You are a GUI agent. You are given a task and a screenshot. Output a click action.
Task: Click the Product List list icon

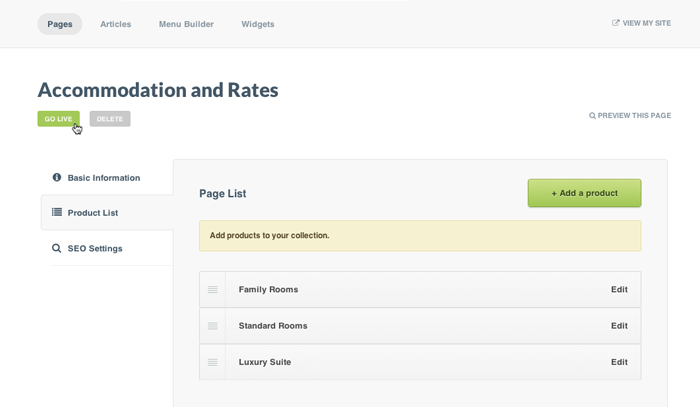57,213
